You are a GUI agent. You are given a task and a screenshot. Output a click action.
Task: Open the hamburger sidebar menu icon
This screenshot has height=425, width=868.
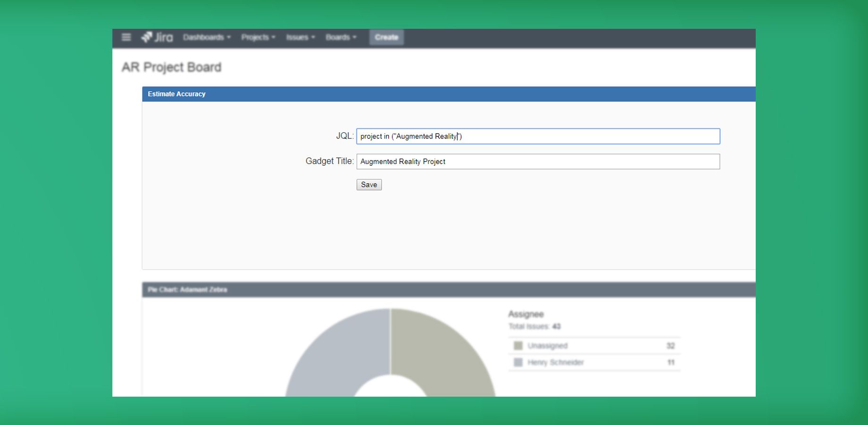click(126, 37)
